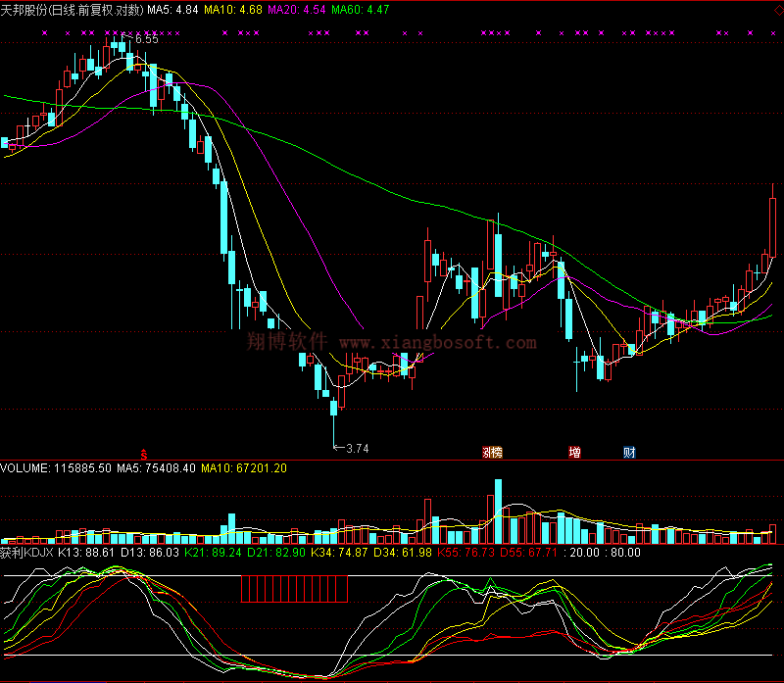
Task: Click the 80.00 KDJ threshold value
Action: click(x=625, y=553)
